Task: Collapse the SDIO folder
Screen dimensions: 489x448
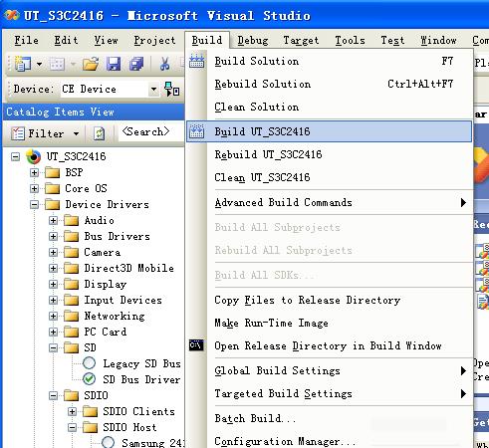Action: point(53,395)
